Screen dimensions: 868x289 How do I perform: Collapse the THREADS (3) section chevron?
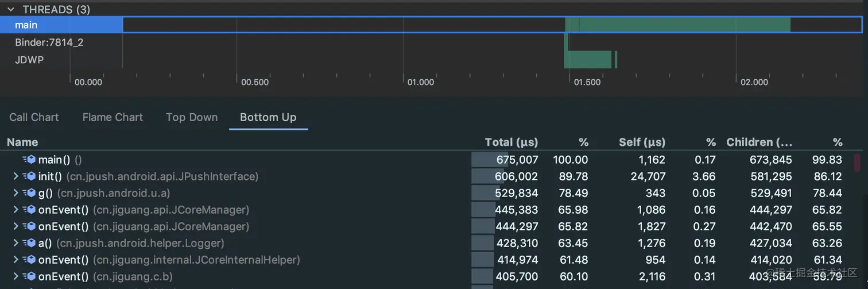click(x=10, y=10)
